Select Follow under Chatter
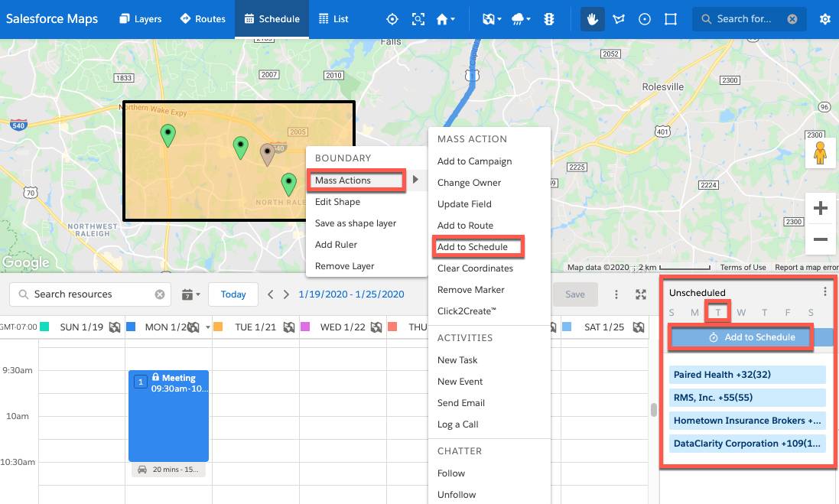The height and width of the screenshot is (504, 839). click(451, 473)
